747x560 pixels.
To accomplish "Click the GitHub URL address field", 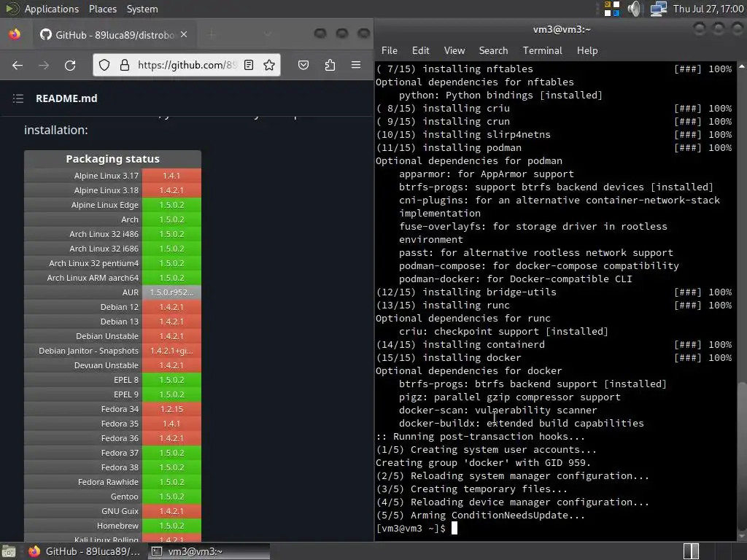I will tap(187, 65).
